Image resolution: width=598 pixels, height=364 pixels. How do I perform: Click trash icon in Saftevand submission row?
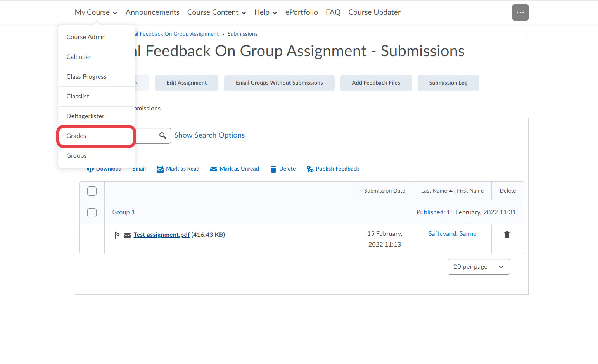pos(506,235)
